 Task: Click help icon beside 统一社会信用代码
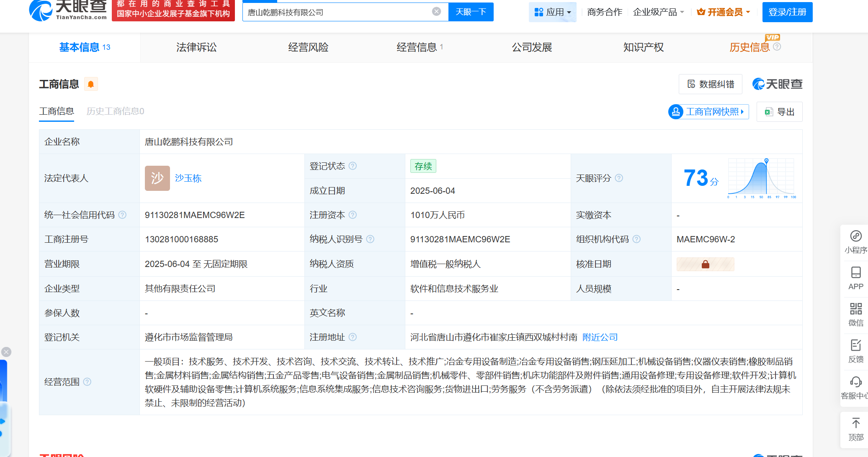click(122, 215)
